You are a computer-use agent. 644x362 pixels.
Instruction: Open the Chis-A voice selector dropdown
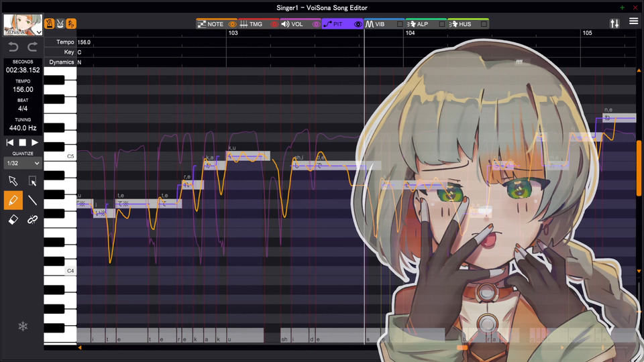tap(23, 25)
